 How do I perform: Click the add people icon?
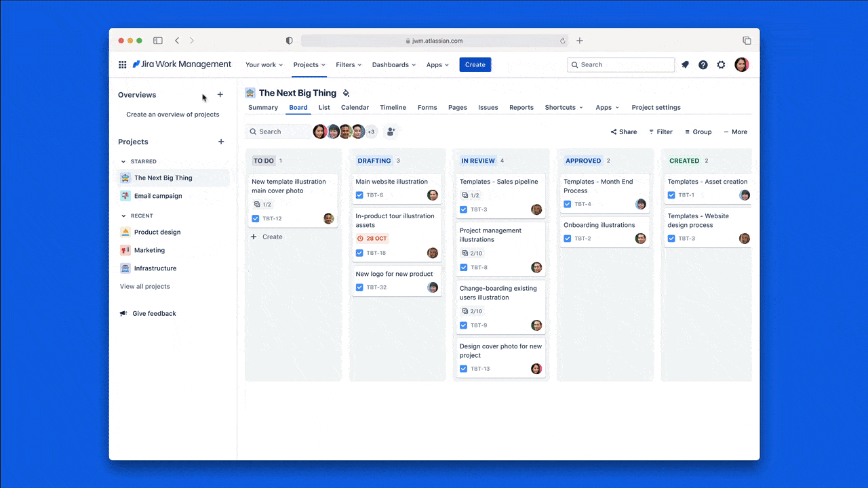391,132
